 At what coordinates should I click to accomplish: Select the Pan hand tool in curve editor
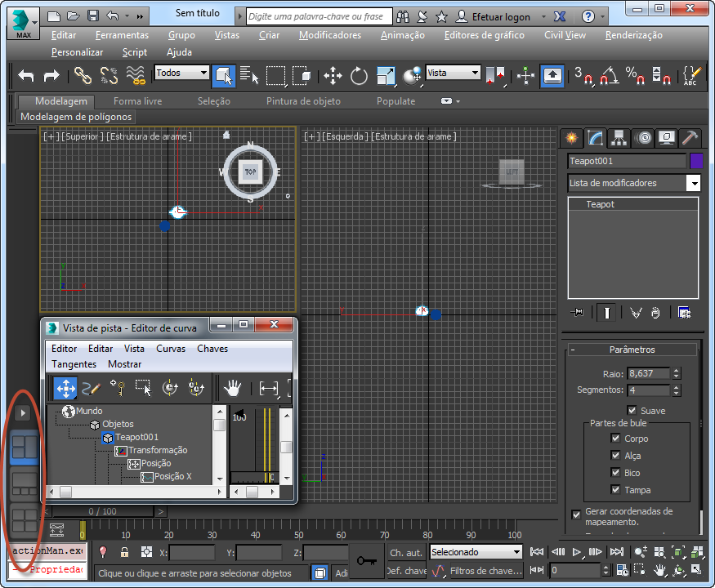(234, 388)
